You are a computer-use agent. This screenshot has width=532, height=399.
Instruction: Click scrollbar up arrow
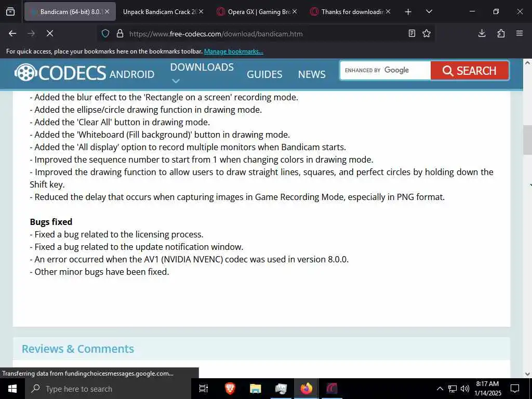528,63
